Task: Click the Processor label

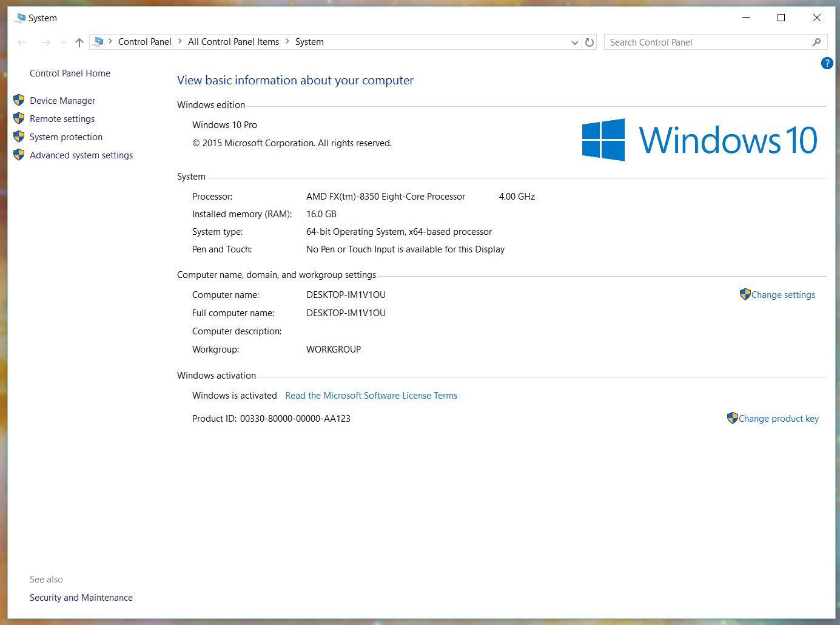Action: [x=212, y=197]
